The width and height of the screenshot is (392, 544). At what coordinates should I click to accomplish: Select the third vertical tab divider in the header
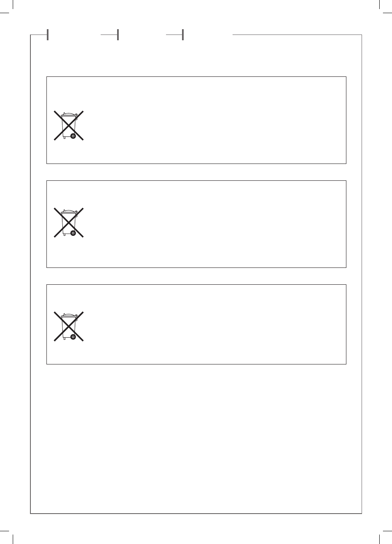pyautogui.click(x=183, y=35)
